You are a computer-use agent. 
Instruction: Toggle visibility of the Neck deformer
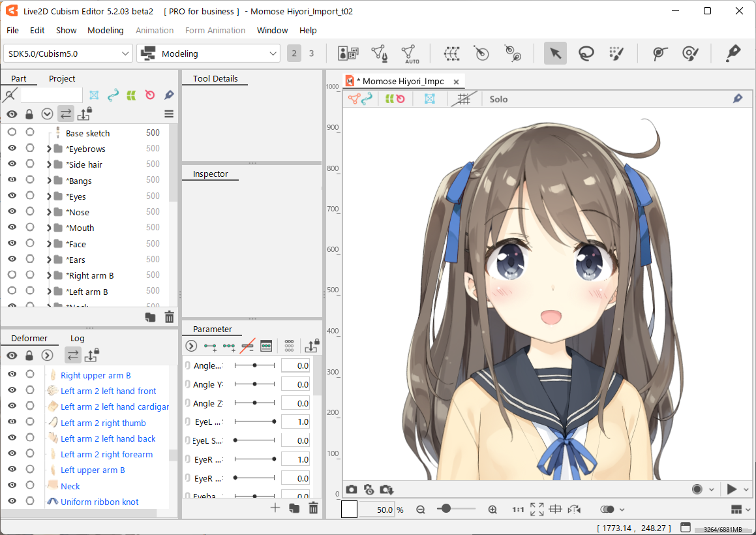(12, 486)
